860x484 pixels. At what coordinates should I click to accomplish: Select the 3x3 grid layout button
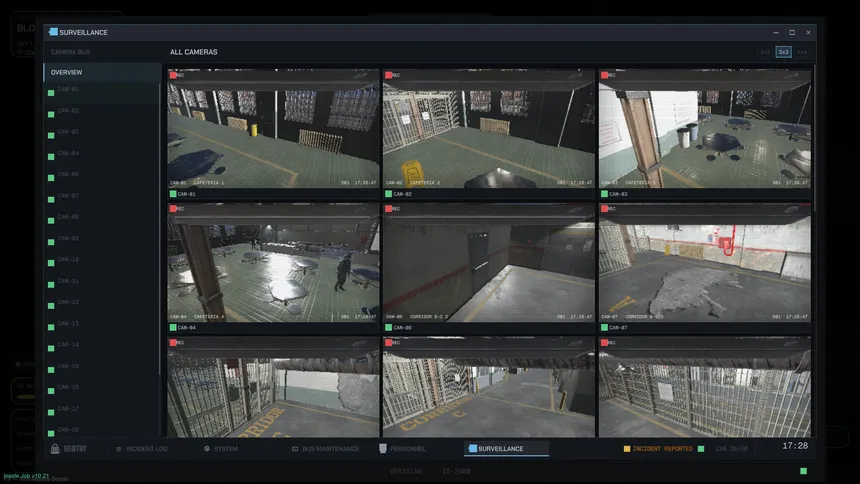(783, 52)
